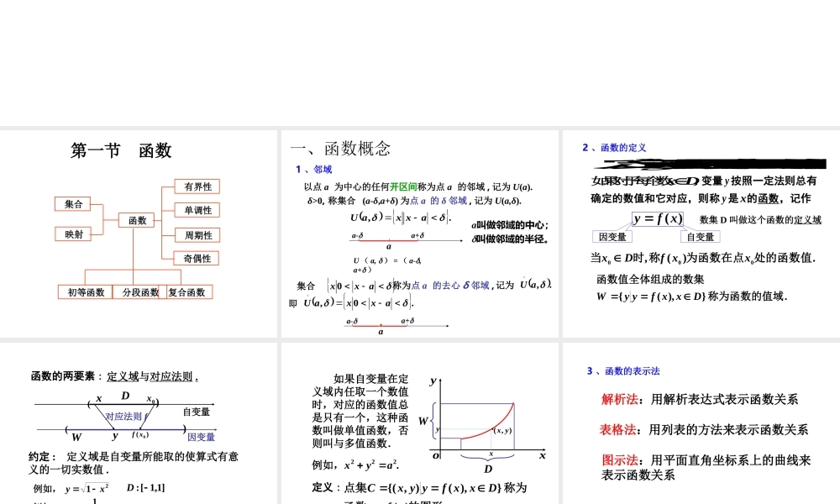
Task: Click the 分段函数 box
Action: (x=139, y=292)
